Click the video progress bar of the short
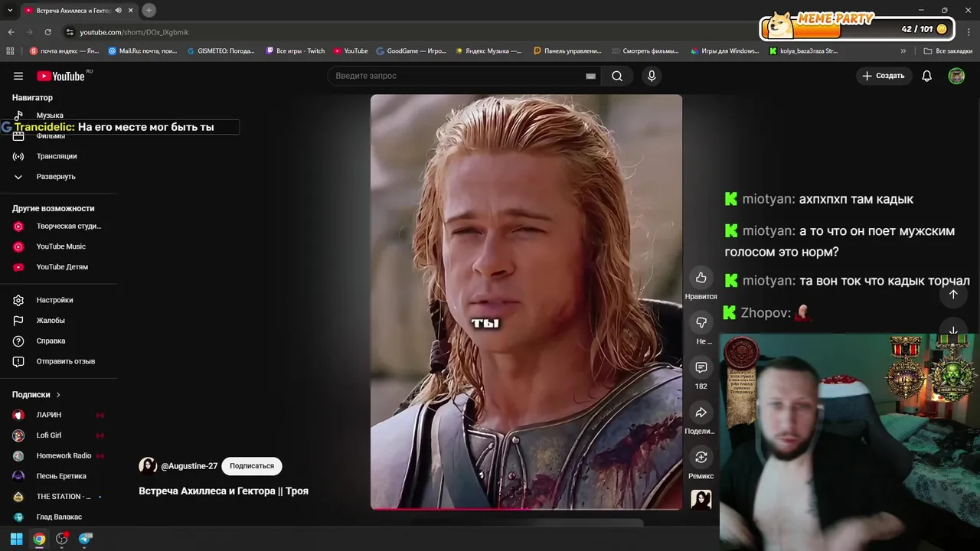Viewport: 980px width, 551px height. (526, 508)
